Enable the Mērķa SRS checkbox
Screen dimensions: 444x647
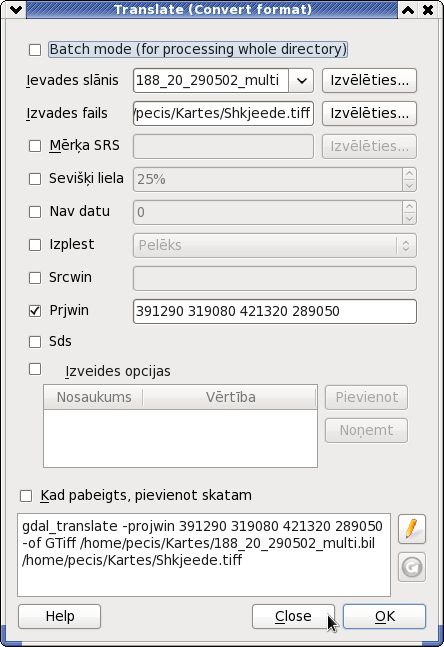[x=35, y=146]
